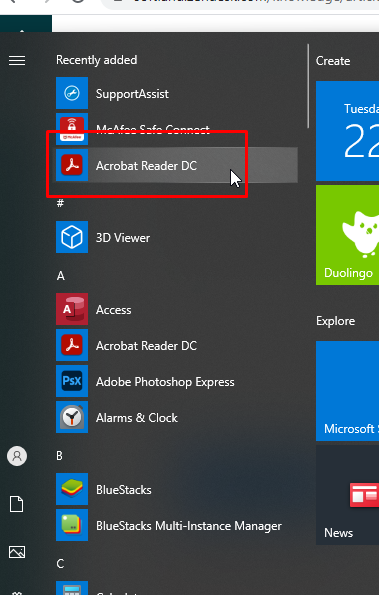The image size is (379, 595).
Task: Click the Recently added heading
Action: point(97,60)
